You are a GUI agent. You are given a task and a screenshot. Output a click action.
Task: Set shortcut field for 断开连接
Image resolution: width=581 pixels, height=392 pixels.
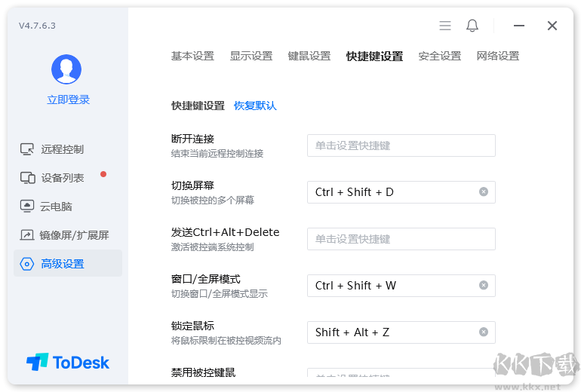pyautogui.click(x=401, y=145)
